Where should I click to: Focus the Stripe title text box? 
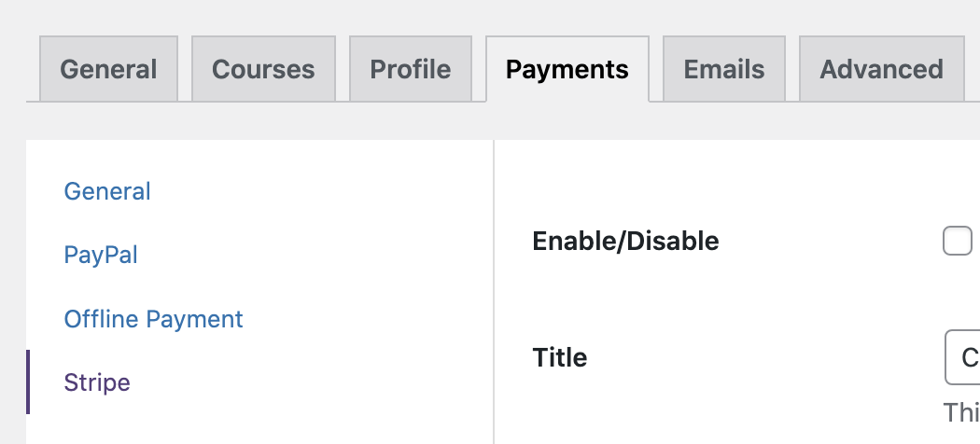click(964, 357)
